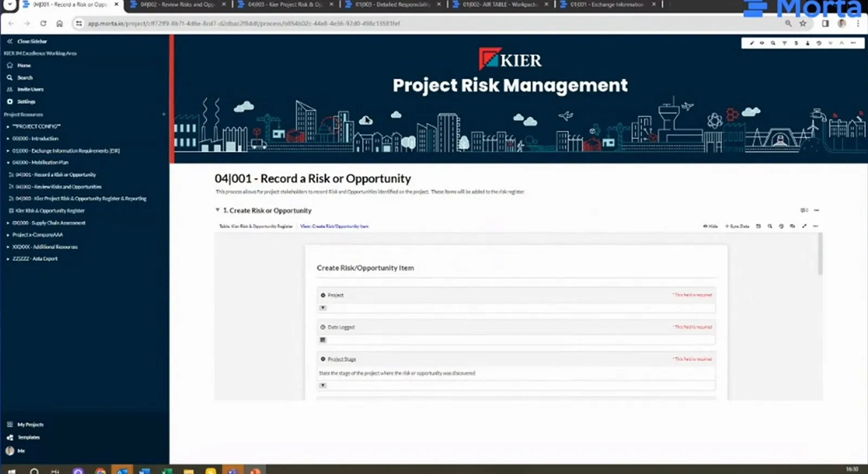
Task: Expand the ZZ|ZZZ - Asta Export folder
Action: pyautogui.click(x=8, y=259)
